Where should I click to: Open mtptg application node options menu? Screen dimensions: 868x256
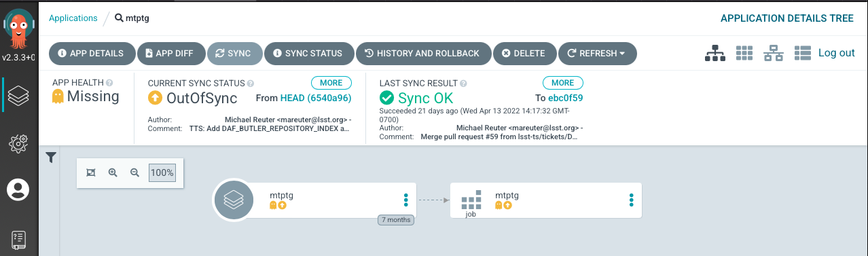point(405,200)
